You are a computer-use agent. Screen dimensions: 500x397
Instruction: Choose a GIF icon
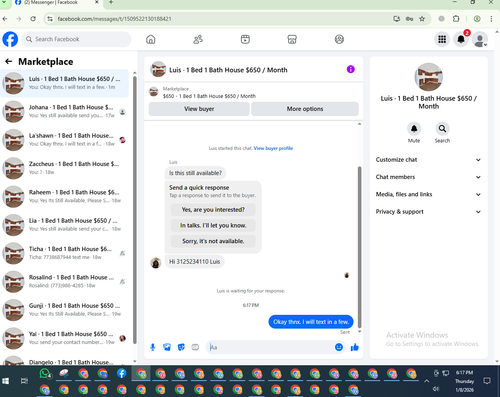coord(195,347)
